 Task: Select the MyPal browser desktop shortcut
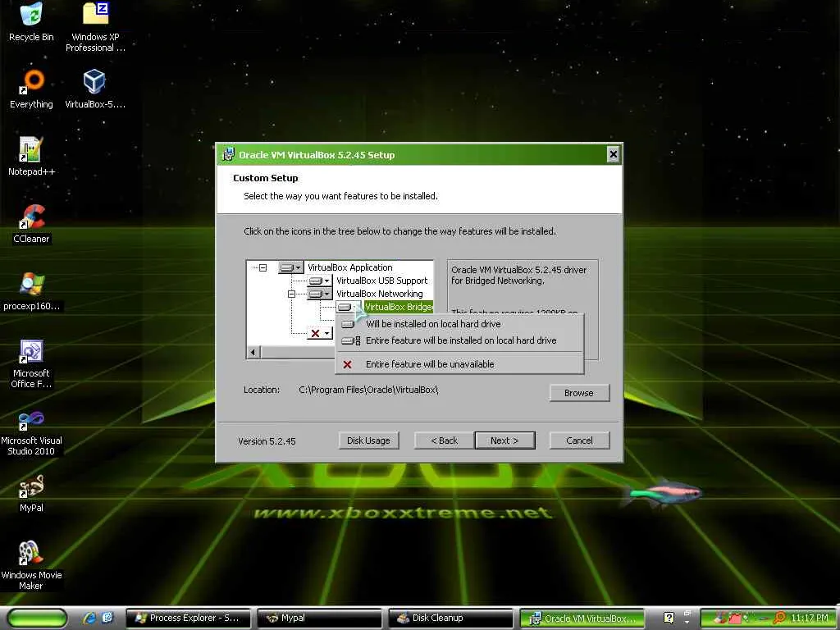point(31,493)
